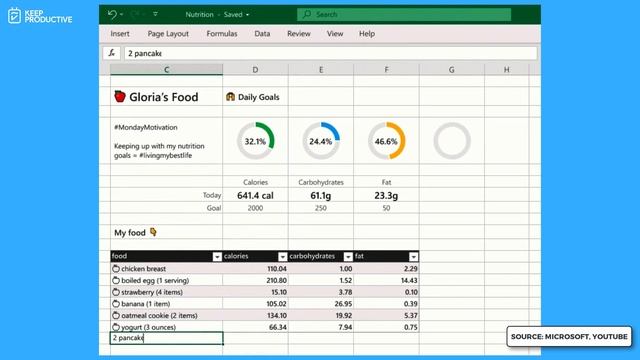Switch to the Review tab
Viewport: 640px width, 360px height.
[299, 34]
